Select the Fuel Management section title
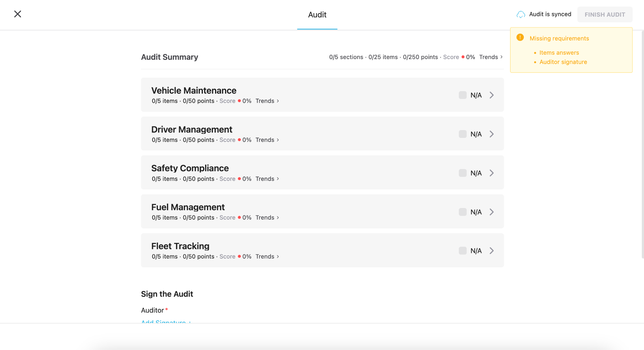Screen dimensions: 644x350 [188, 207]
